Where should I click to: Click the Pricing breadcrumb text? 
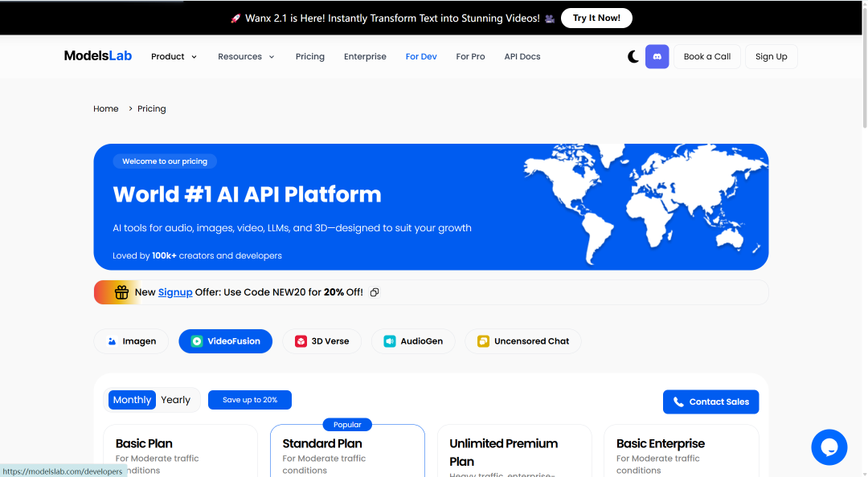(152, 108)
